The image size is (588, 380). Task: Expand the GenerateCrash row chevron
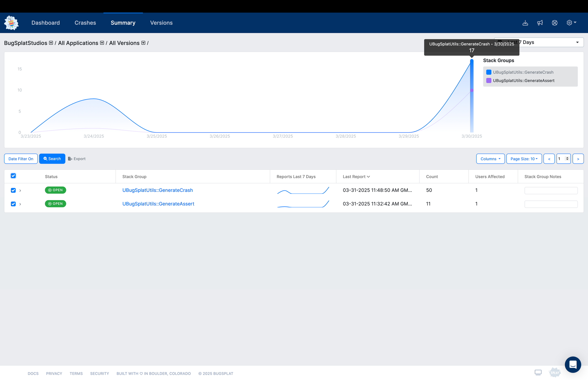coord(20,191)
